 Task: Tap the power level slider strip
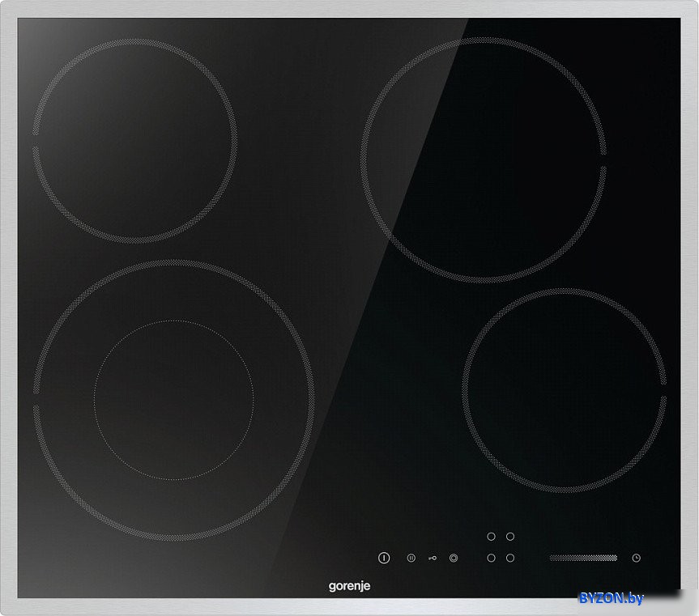point(583,558)
